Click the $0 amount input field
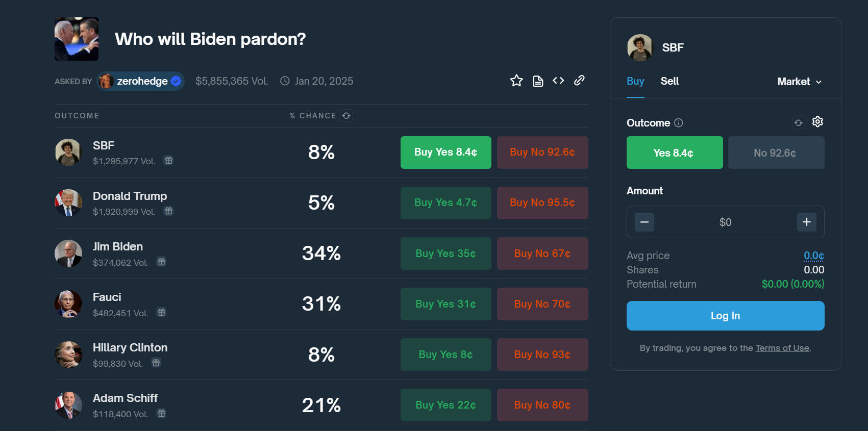 click(x=725, y=222)
